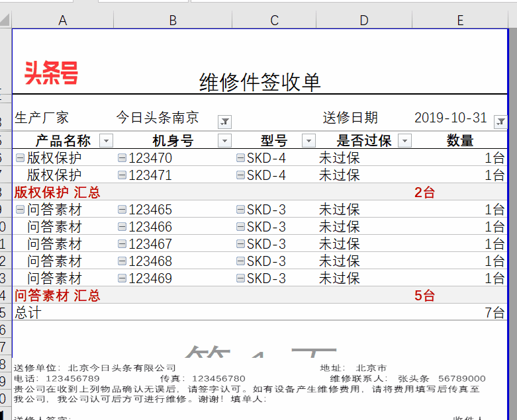The width and height of the screenshot is (517, 420).
Task: Collapse the 123471 serial number row
Action: click(x=122, y=175)
